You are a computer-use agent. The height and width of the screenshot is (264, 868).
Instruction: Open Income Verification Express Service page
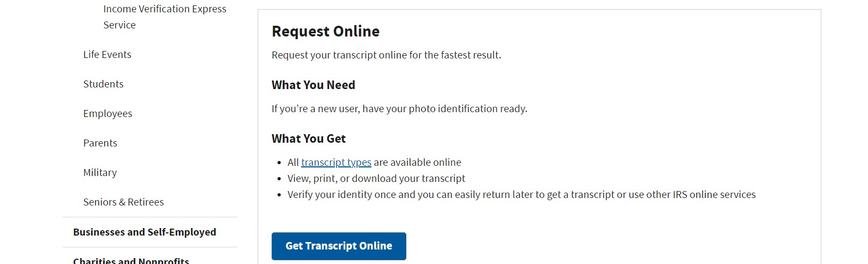pos(164,17)
